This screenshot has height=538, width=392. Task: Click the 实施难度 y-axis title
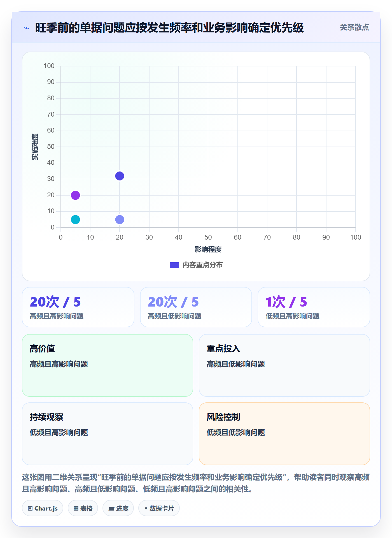pos(35,147)
